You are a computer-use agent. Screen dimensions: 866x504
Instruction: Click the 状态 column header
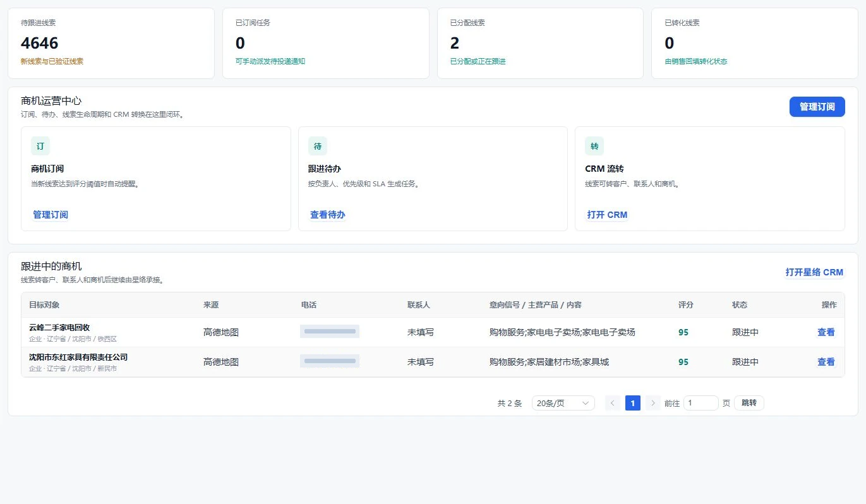tap(740, 305)
